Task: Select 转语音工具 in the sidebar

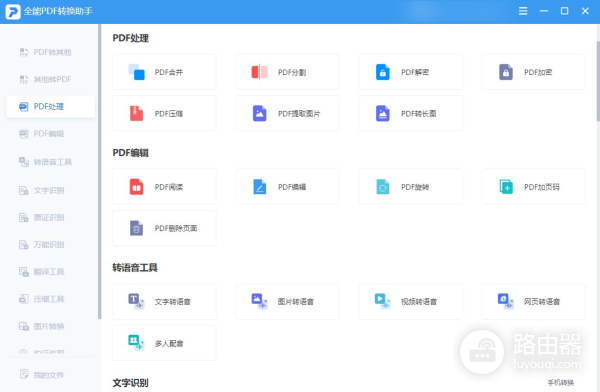Action: point(51,162)
